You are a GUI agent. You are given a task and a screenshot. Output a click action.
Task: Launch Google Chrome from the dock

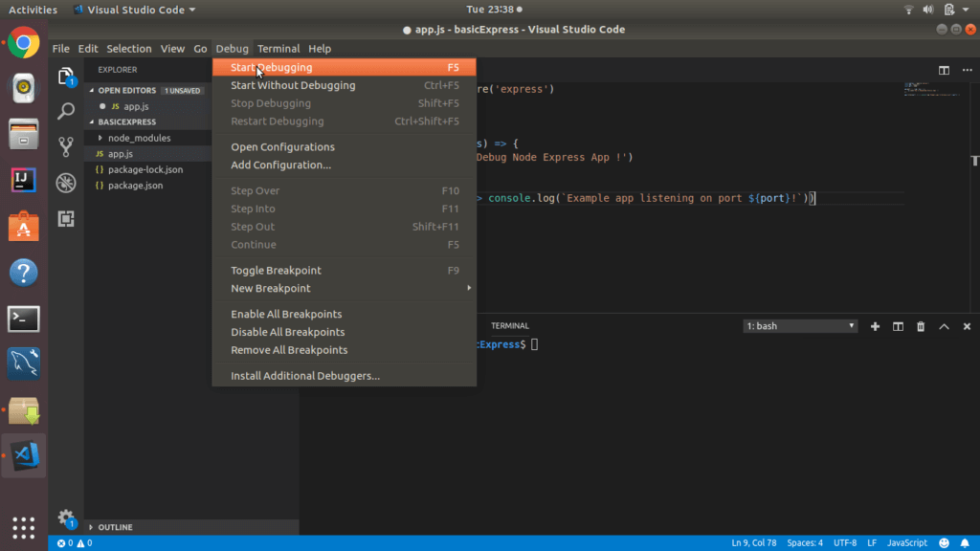coord(24,43)
